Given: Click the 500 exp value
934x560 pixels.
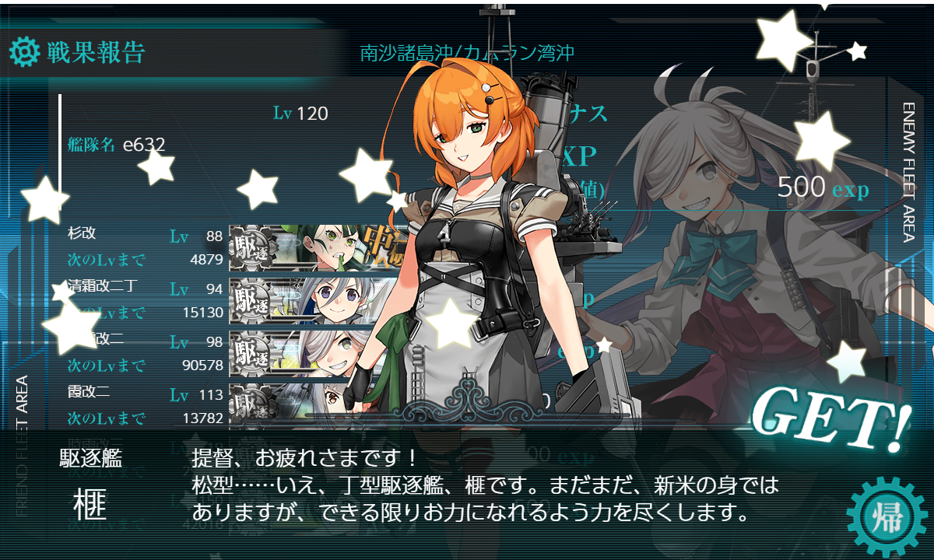Looking at the screenshot, I should point(823,188).
